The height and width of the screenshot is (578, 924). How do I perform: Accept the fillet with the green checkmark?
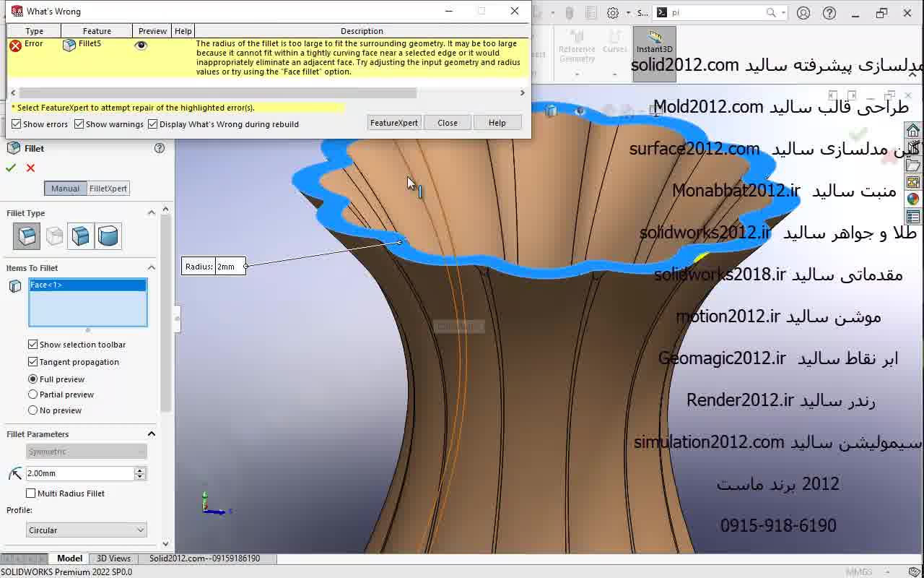[11, 168]
